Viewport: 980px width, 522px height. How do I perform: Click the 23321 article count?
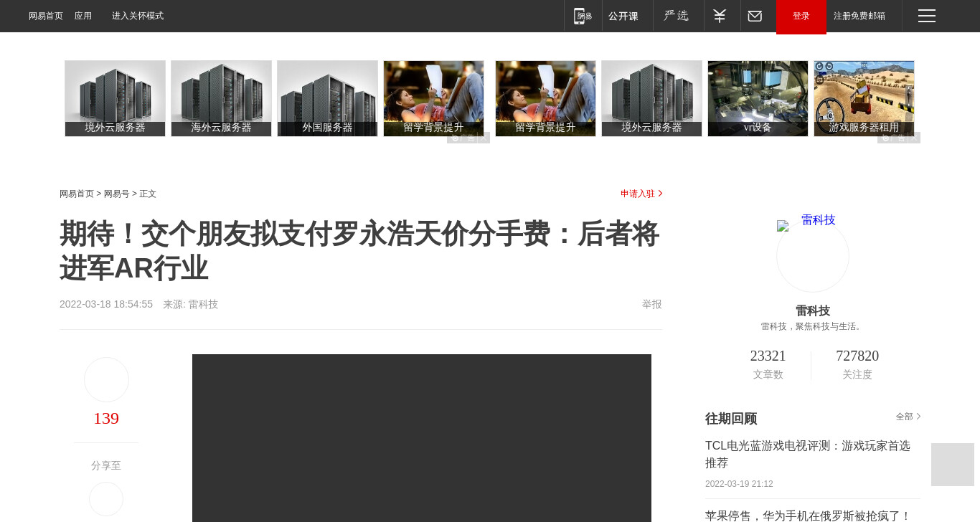[x=768, y=356]
